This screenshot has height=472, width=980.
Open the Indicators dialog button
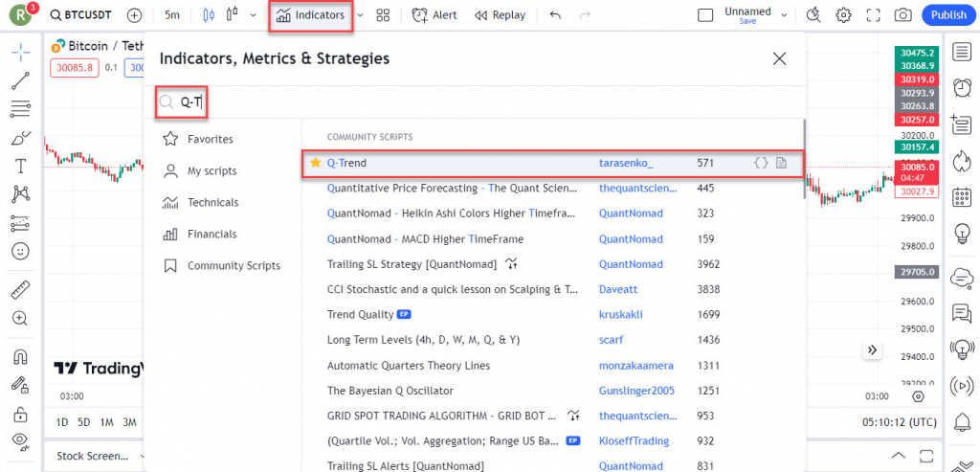point(311,15)
